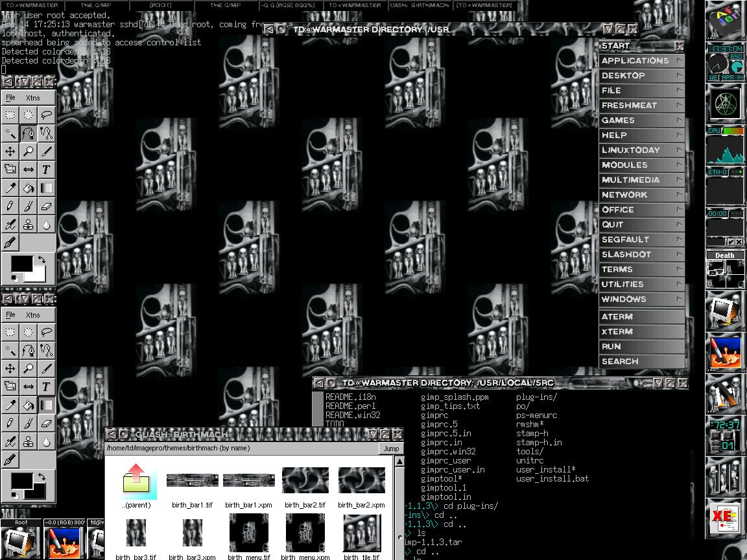Select the Blend gradient tool in lower toolbox
Screen dimensions: 747x560
pos(46,405)
